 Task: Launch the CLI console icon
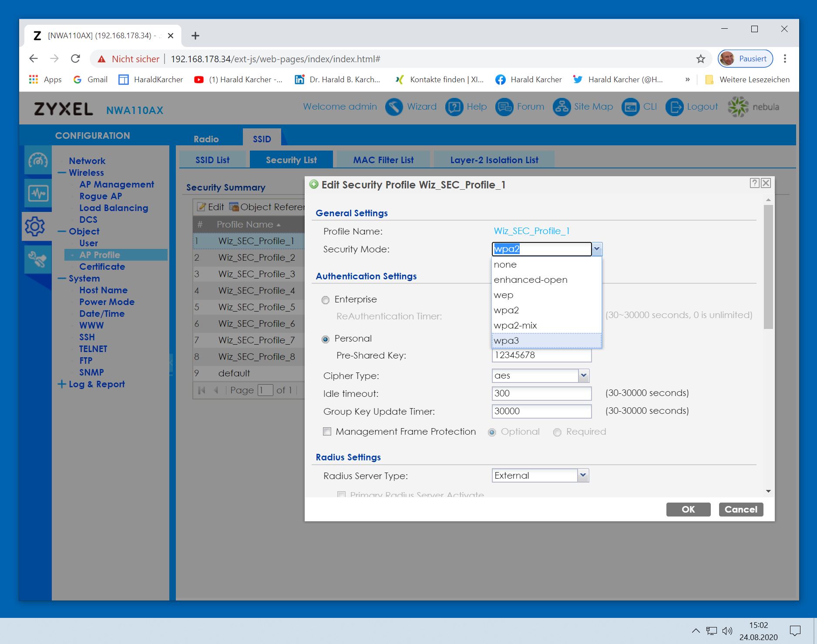pyautogui.click(x=630, y=107)
